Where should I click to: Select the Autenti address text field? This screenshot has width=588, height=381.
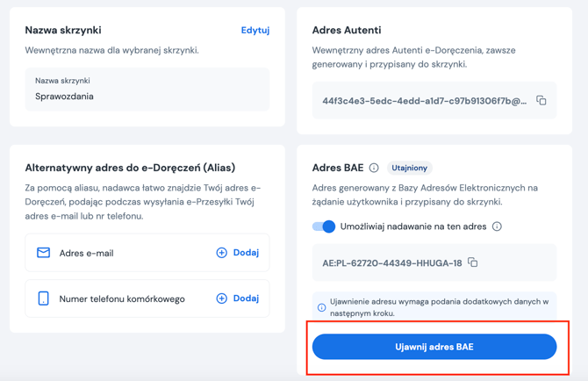click(434, 100)
